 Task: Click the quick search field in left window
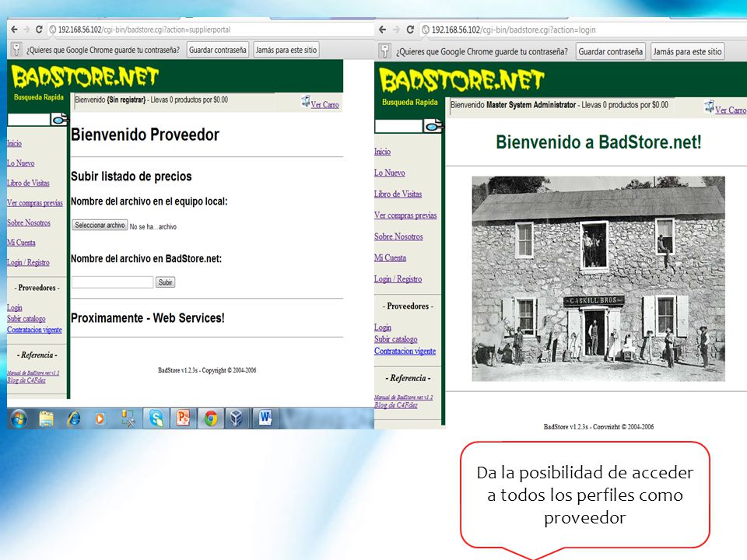point(29,120)
